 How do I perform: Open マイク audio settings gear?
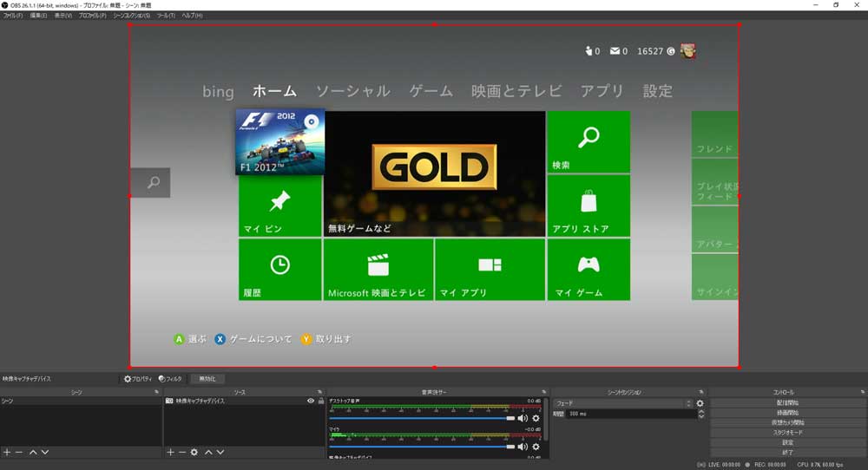(536, 447)
